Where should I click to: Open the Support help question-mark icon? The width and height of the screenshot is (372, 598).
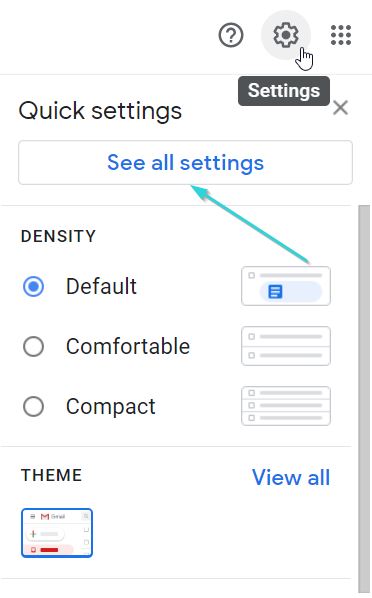coord(231,35)
